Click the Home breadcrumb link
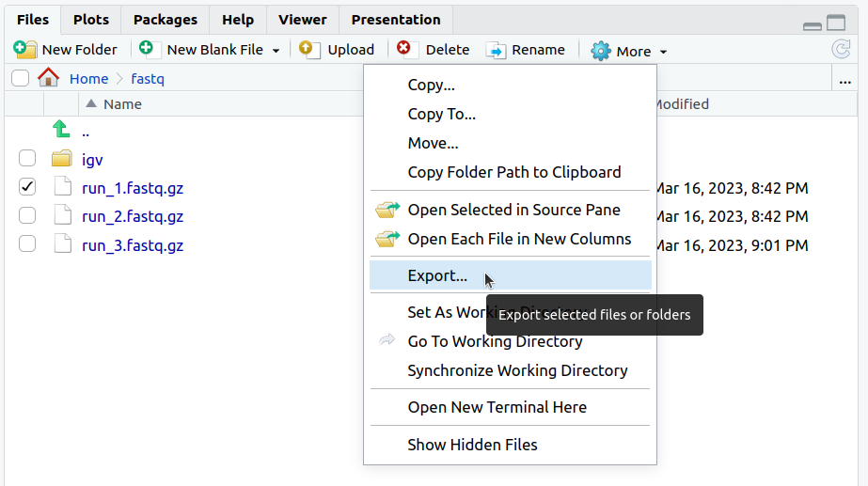This screenshot has height=486, width=868. tap(88, 79)
